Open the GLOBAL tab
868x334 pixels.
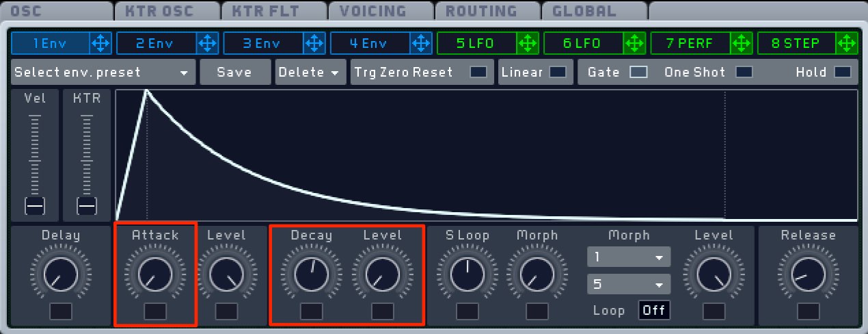(595, 11)
